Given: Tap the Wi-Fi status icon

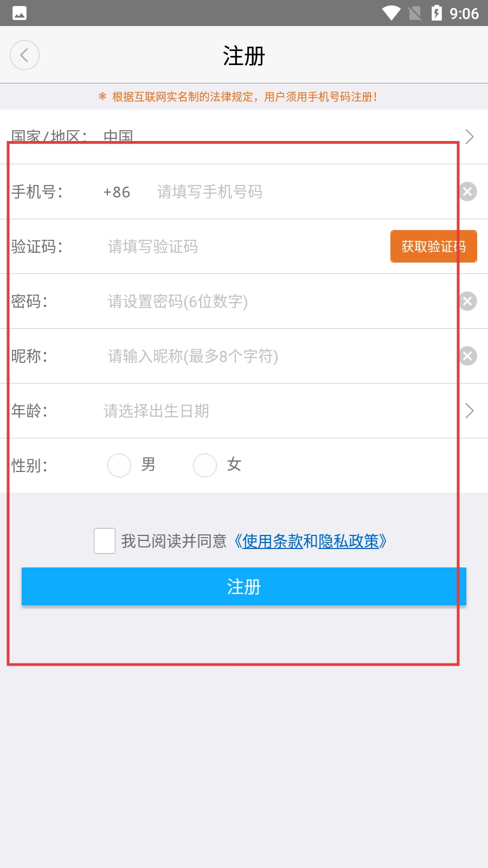Looking at the screenshot, I should (391, 13).
